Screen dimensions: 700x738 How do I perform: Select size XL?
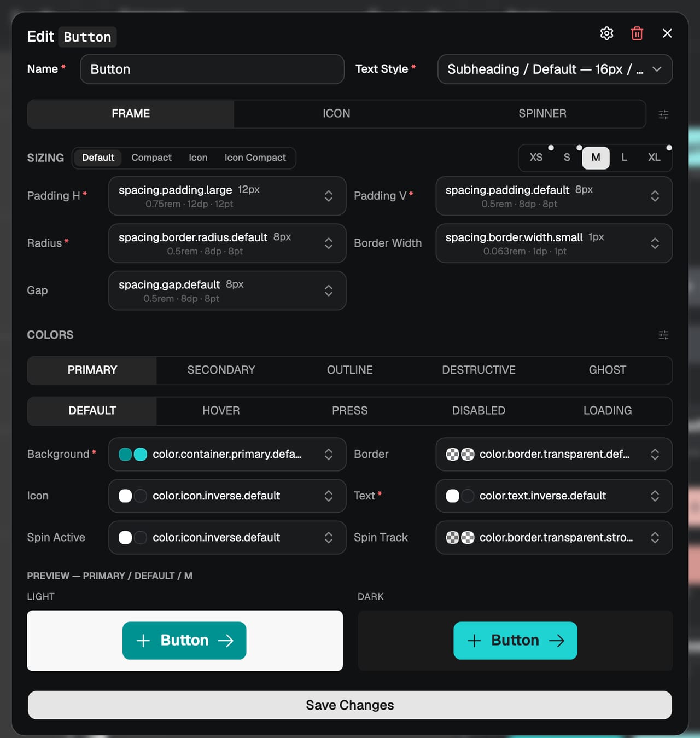click(654, 158)
